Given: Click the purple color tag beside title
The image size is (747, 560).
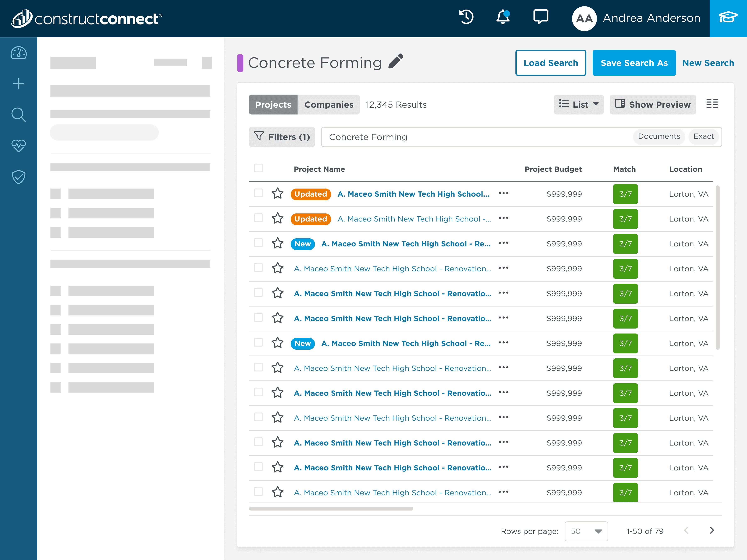Looking at the screenshot, I should [240, 63].
